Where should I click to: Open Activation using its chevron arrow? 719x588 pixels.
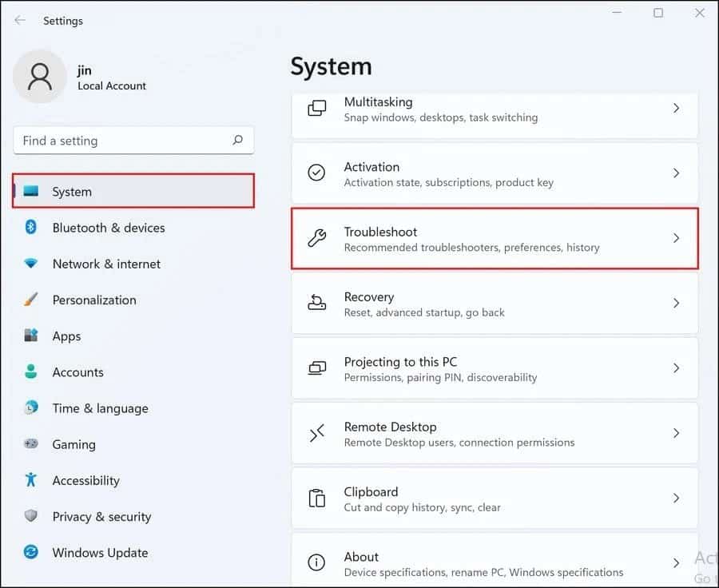[x=677, y=173]
